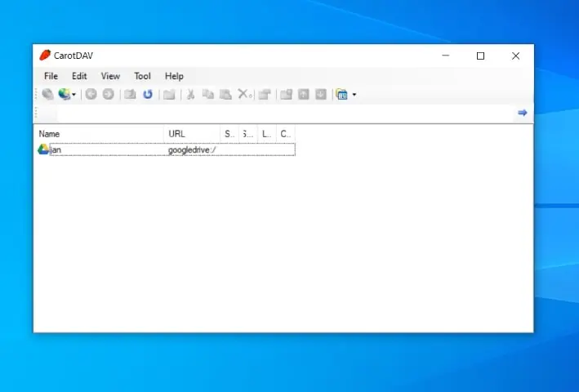
Task: Maximize the CarotDAV window
Action: click(480, 56)
